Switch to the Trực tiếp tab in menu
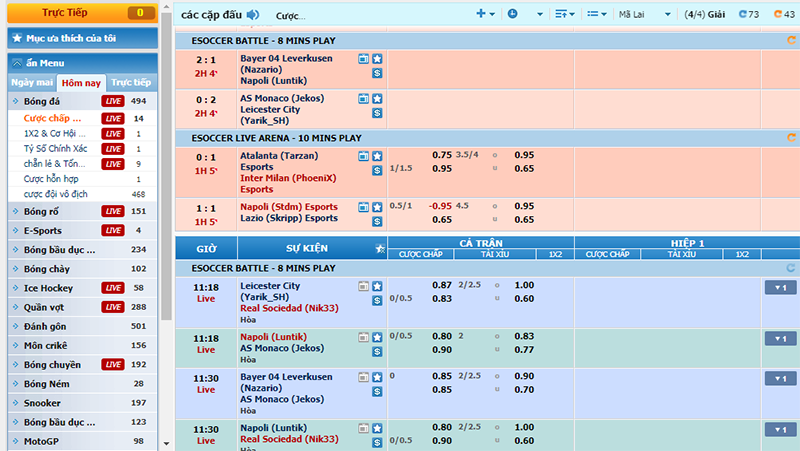This screenshot has height=451, width=800. point(131,82)
